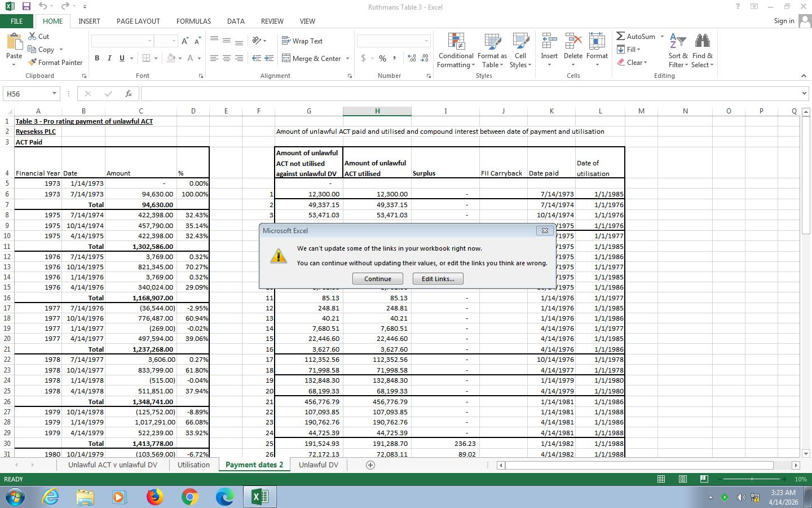Click the Edit Links button
This screenshot has height=508, width=812.
(x=438, y=279)
